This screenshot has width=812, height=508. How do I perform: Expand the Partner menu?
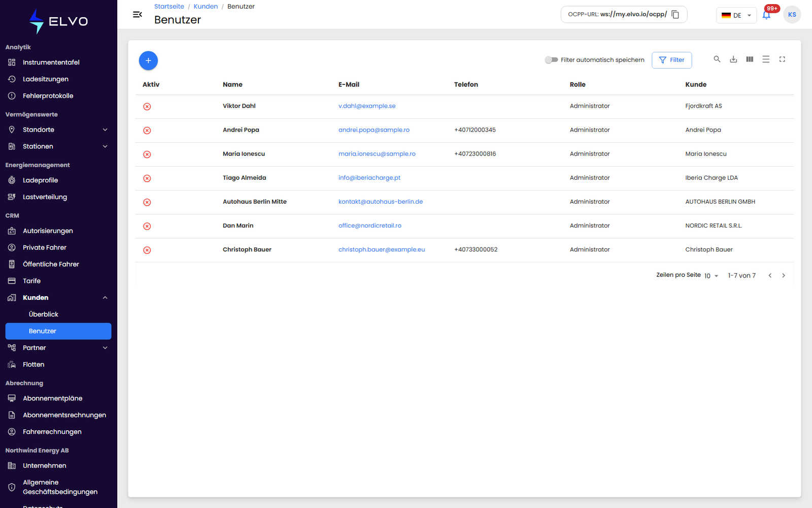58,348
